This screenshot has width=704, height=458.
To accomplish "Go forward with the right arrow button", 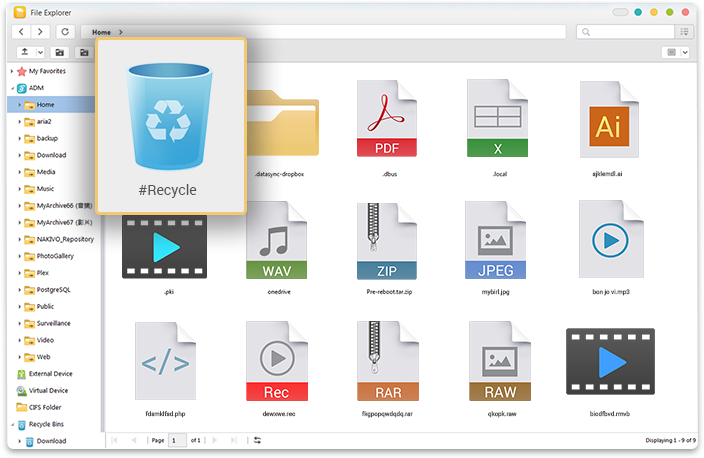I will (40, 31).
